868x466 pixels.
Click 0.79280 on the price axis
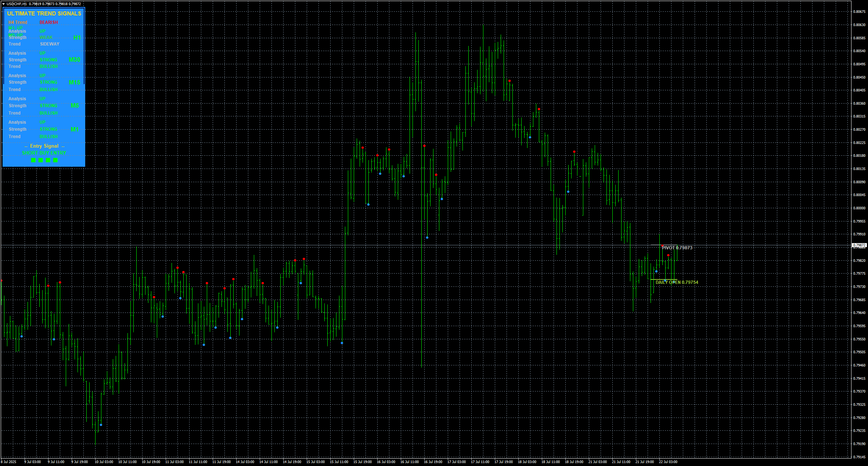pos(860,418)
